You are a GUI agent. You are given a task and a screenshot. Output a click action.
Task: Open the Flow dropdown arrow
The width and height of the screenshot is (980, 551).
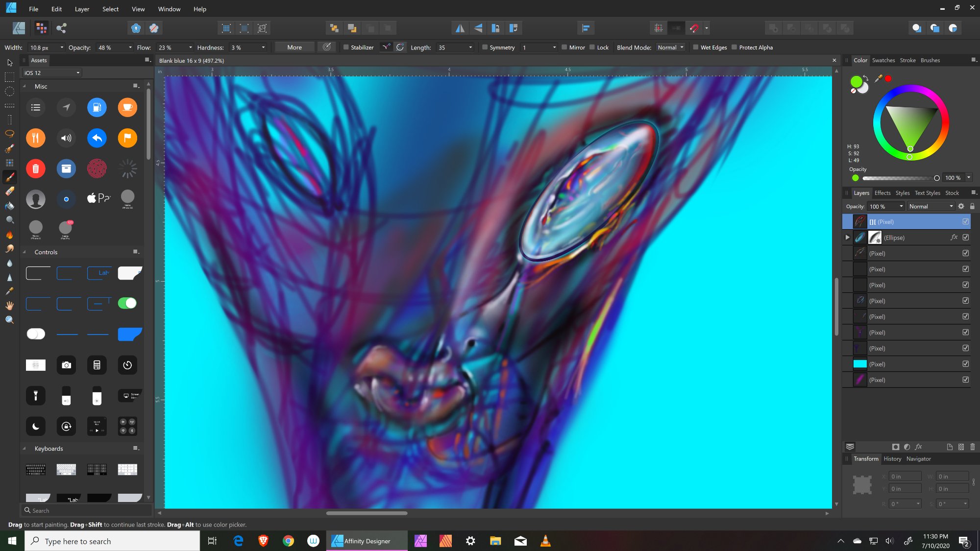point(191,48)
